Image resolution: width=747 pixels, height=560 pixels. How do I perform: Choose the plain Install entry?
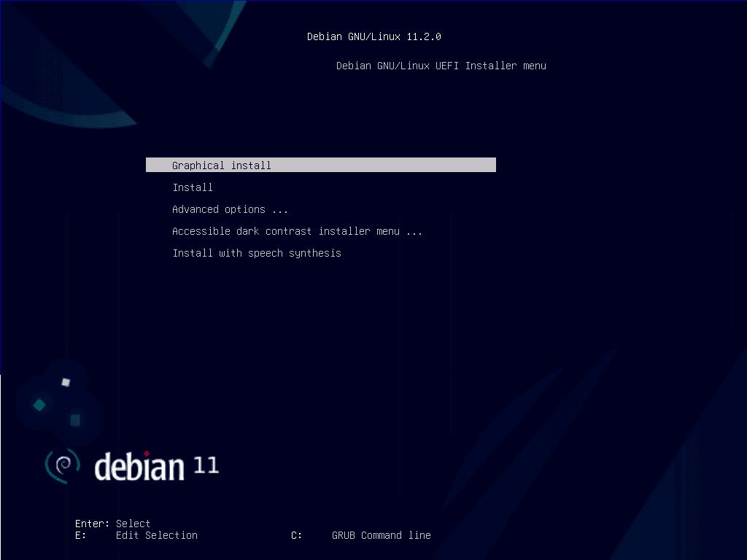coord(193,187)
